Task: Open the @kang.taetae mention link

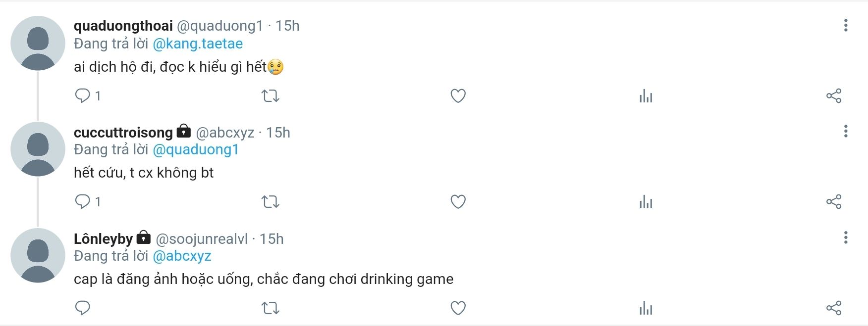Action: [198, 44]
